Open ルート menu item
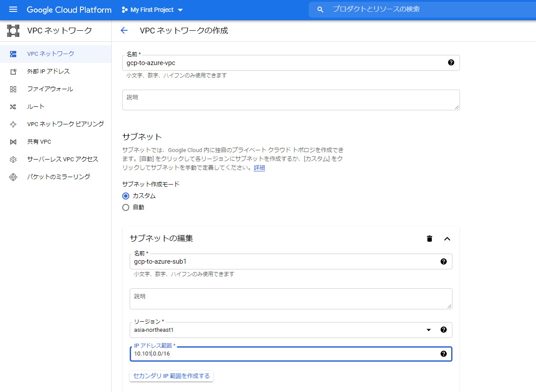 pos(55,107)
